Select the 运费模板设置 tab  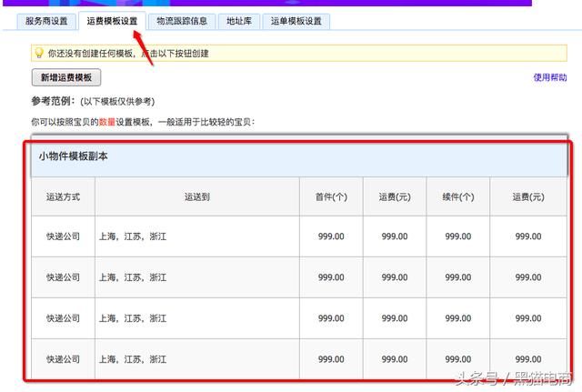(112, 21)
